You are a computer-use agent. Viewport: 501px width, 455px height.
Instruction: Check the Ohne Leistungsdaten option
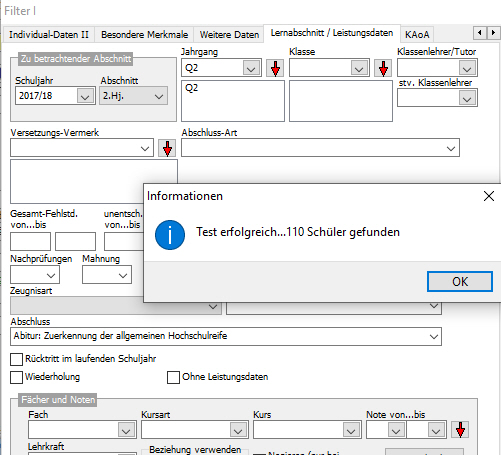[x=173, y=378]
